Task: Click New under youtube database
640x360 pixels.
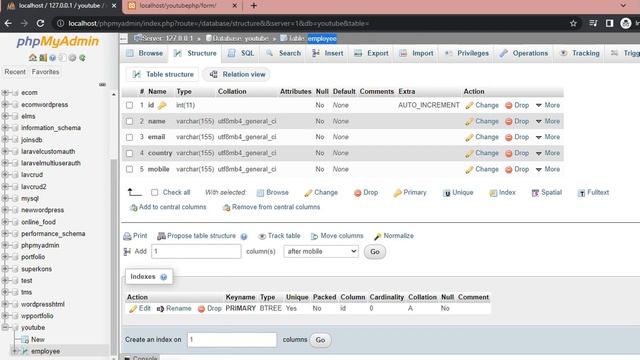Action: tap(38, 340)
